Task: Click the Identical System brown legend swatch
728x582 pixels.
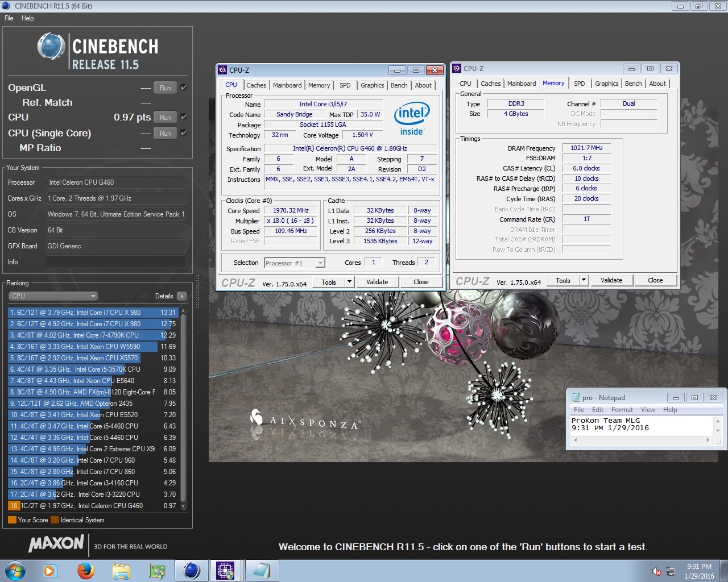Action: pyautogui.click(x=55, y=519)
